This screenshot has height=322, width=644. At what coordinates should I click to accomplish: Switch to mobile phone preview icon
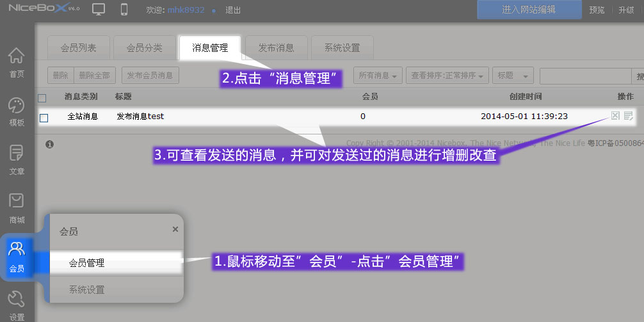tap(124, 10)
